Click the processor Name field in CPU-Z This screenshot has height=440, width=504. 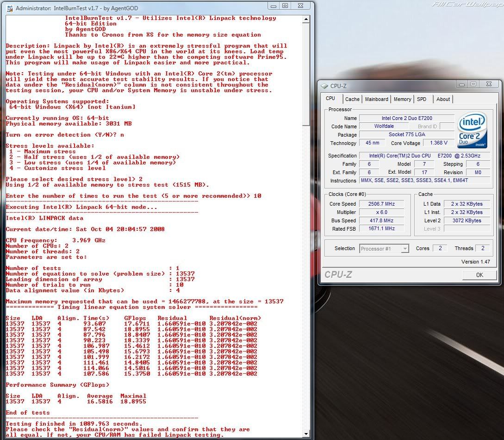(x=407, y=118)
